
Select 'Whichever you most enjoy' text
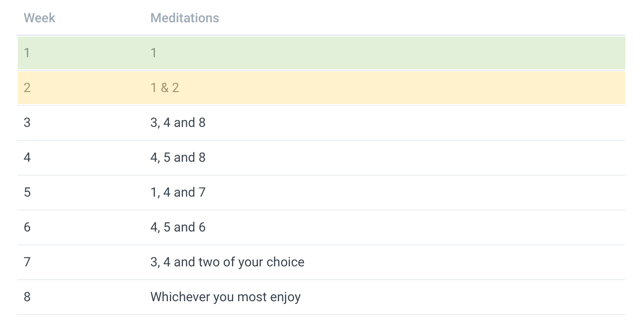[x=225, y=297]
